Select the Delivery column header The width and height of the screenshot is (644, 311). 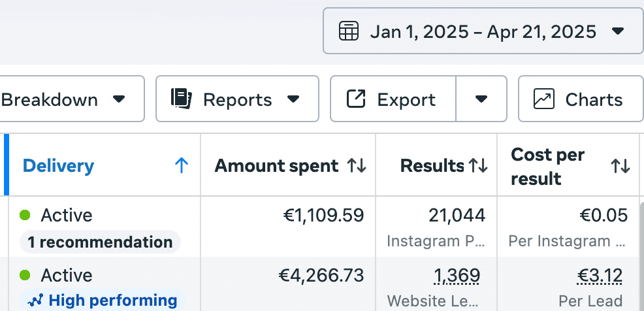coord(59,166)
